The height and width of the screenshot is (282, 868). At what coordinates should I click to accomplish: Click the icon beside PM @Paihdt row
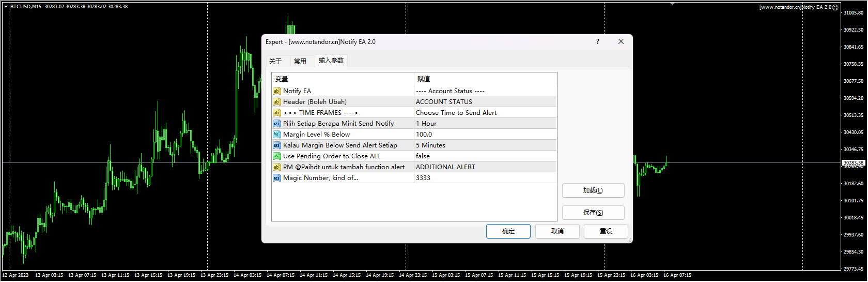(x=276, y=167)
